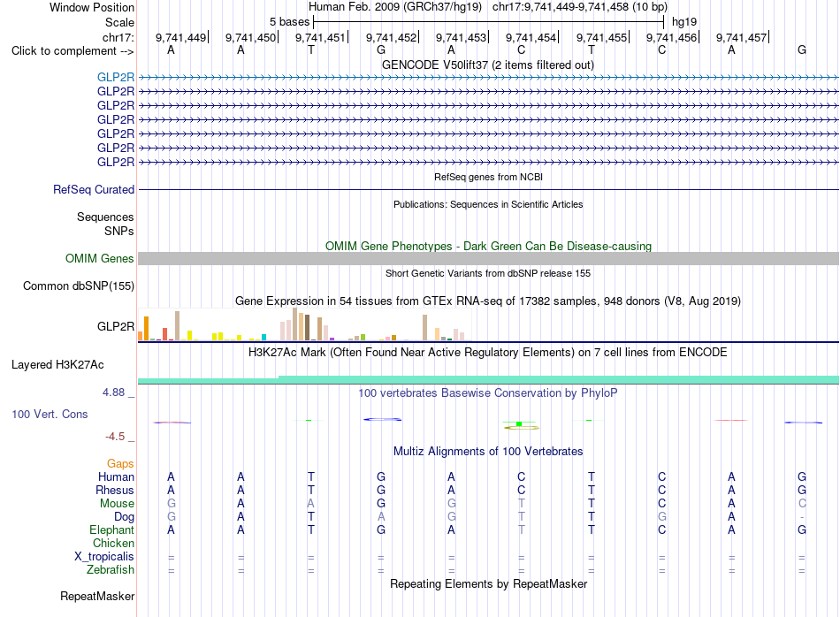Open the light-blue GLP2R transcript label

(116, 77)
